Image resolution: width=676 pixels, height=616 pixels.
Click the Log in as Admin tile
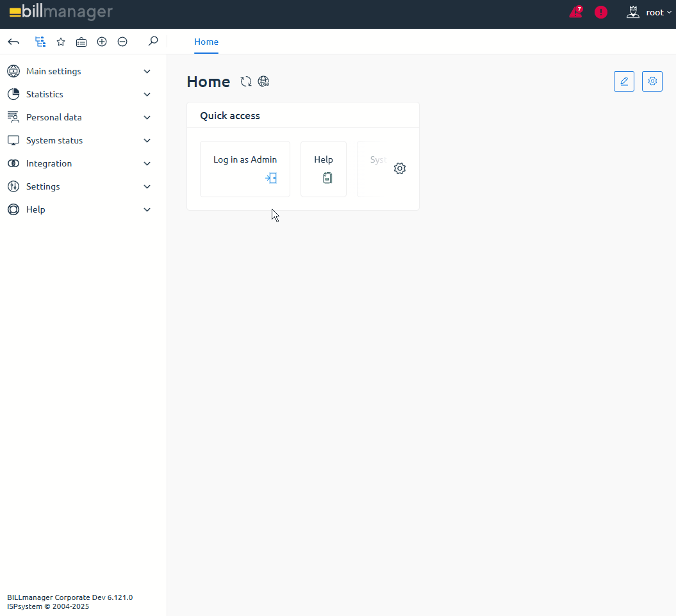tap(245, 169)
